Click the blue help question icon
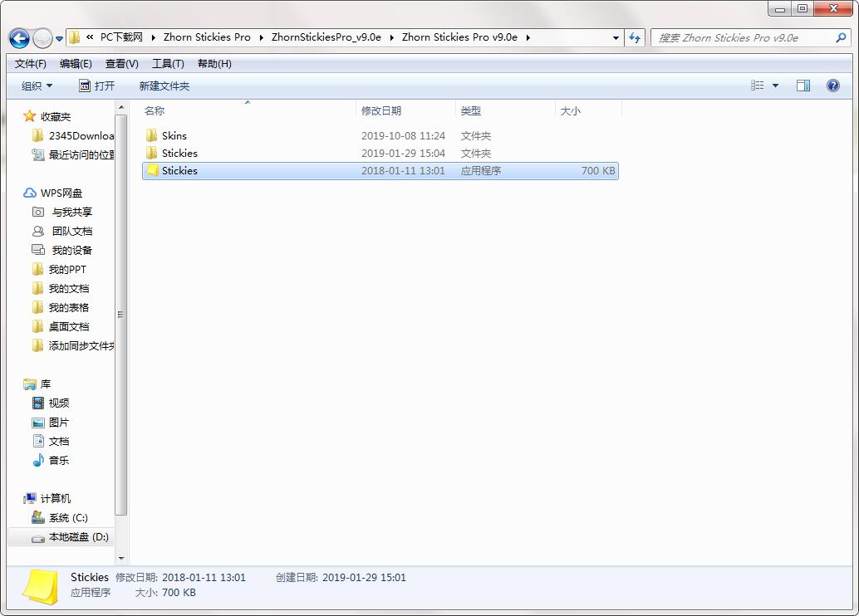Screen dimensions: 859x616 (x=832, y=86)
